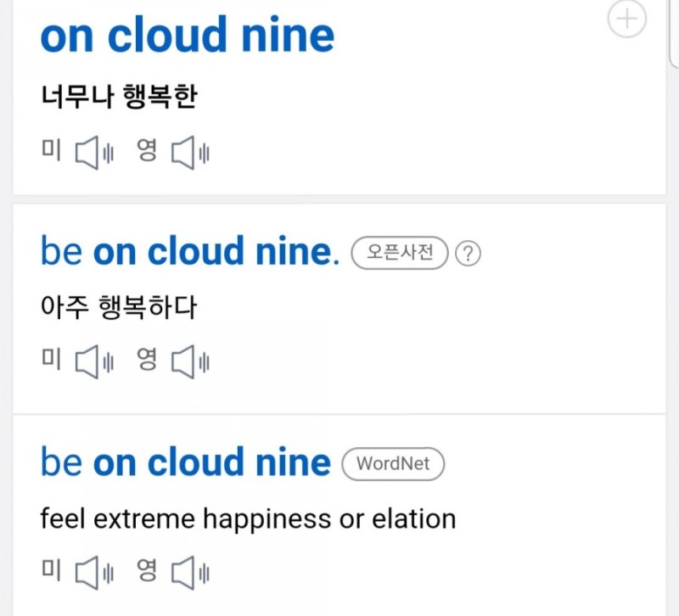Add 'on cloud nine' to wordbook via plus icon
Screen dimensions: 679x616
pyautogui.click(x=627, y=19)
